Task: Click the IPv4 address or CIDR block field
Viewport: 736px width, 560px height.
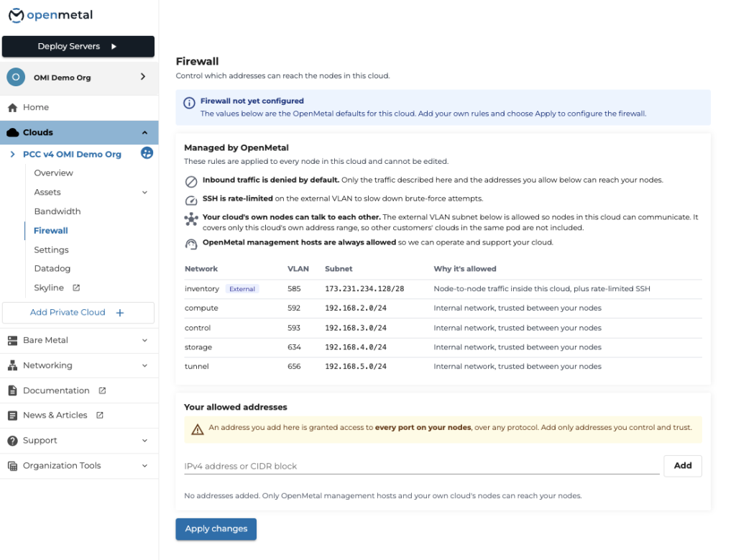Action: tap(421, 466)
